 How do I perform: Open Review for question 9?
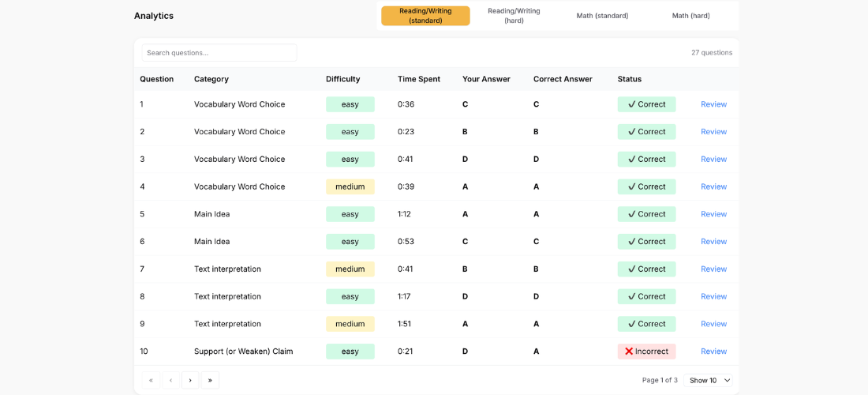pyautogui.click(x=713, y=324)
